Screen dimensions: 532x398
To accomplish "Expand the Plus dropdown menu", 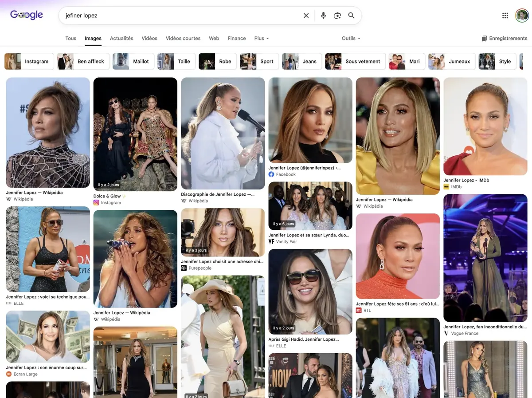I will [262, 39].
